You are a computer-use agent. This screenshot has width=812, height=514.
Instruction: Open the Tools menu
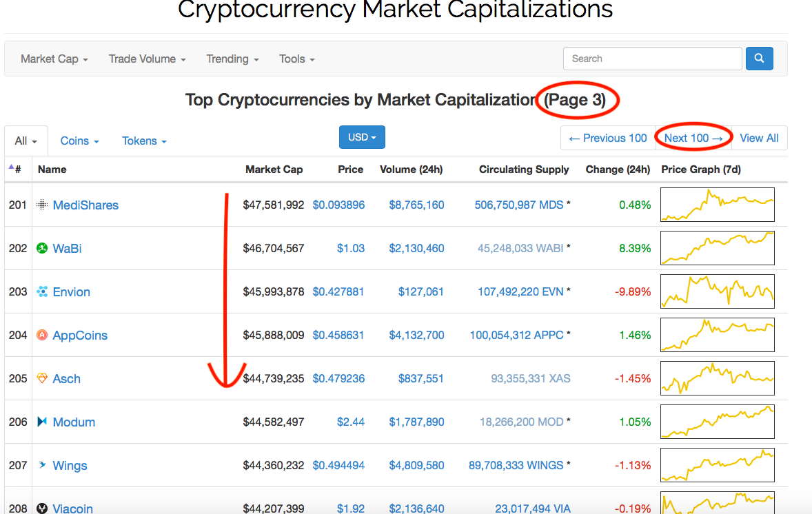[296, 59]
